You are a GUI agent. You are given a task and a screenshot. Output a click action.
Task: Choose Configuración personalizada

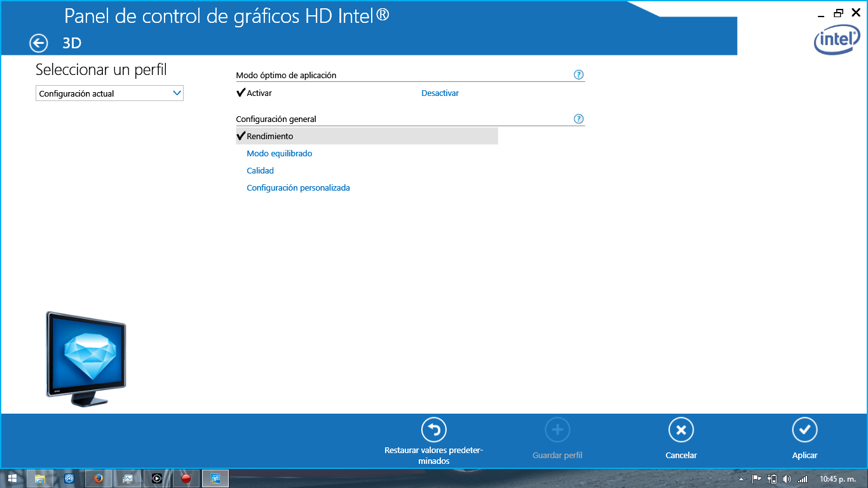pos(298,187)
